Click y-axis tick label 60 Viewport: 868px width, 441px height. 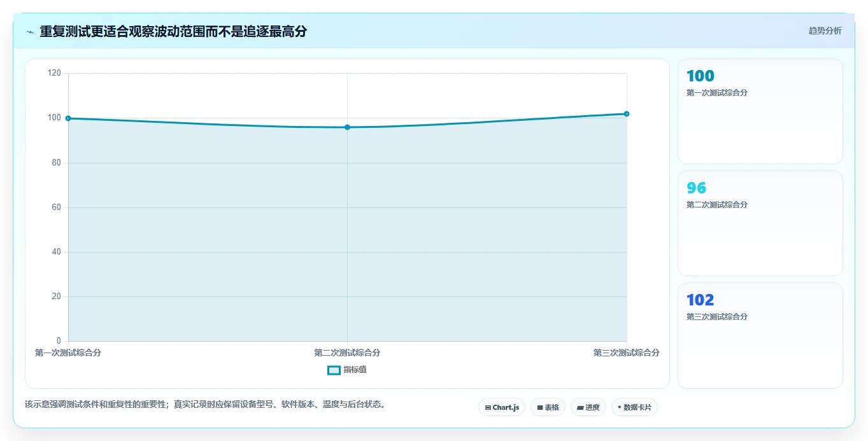click(x=57, y=207)
